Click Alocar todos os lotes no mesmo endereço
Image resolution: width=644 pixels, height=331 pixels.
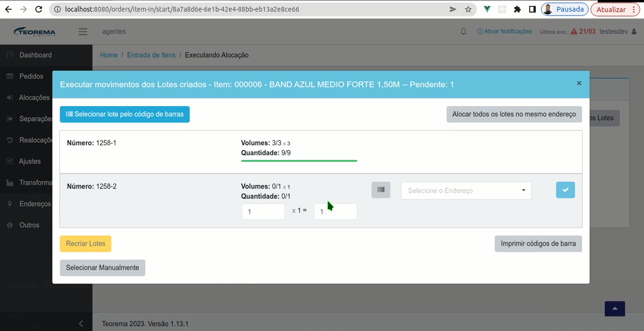514,114
